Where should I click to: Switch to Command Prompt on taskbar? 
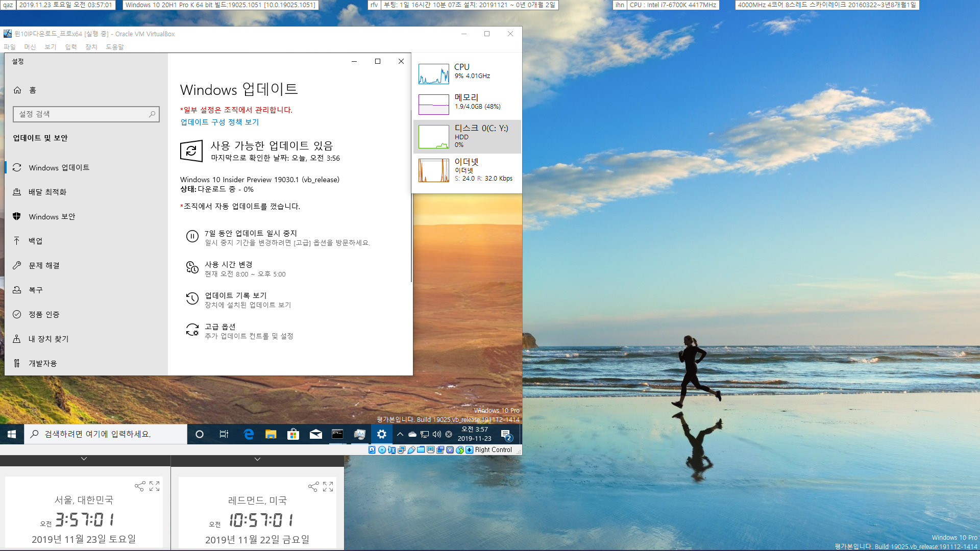pyautogui.click(x=337, y=434)
